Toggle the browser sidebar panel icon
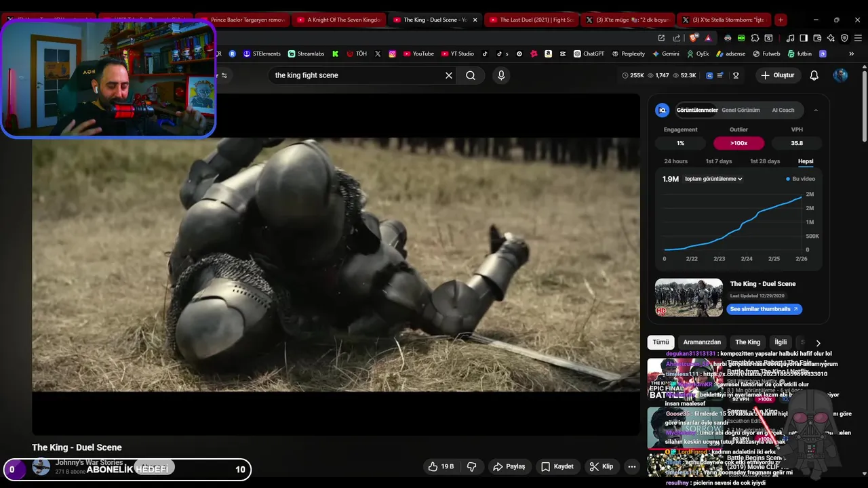 click(x=804, y=38)
